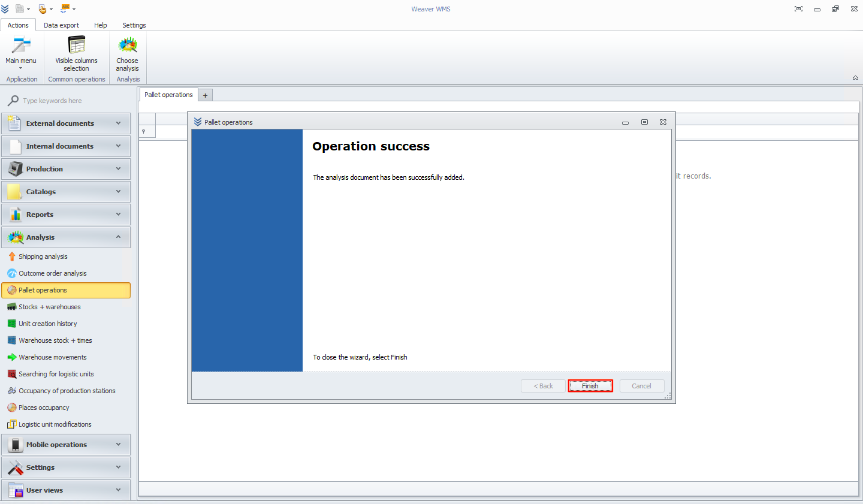Viewport: 863px width, 504px height.
Task: Add new tab with plus button
Action: (x=205, y=95)
